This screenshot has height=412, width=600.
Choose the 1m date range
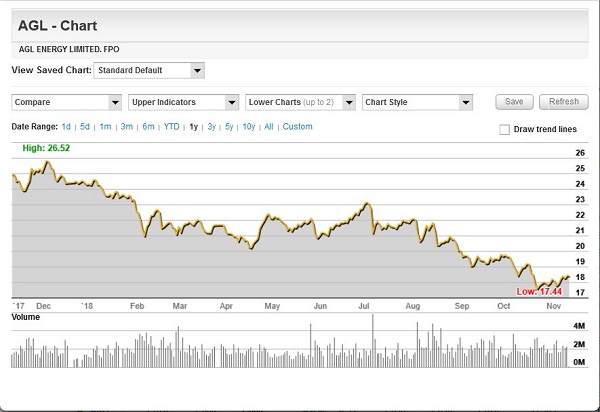coord(105,127)
